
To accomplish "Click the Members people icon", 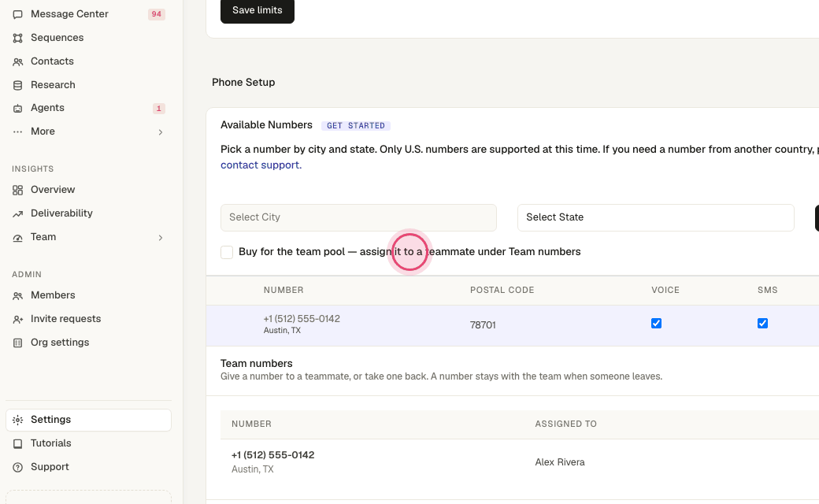I will pyautogui.click(x=18, y=295).
